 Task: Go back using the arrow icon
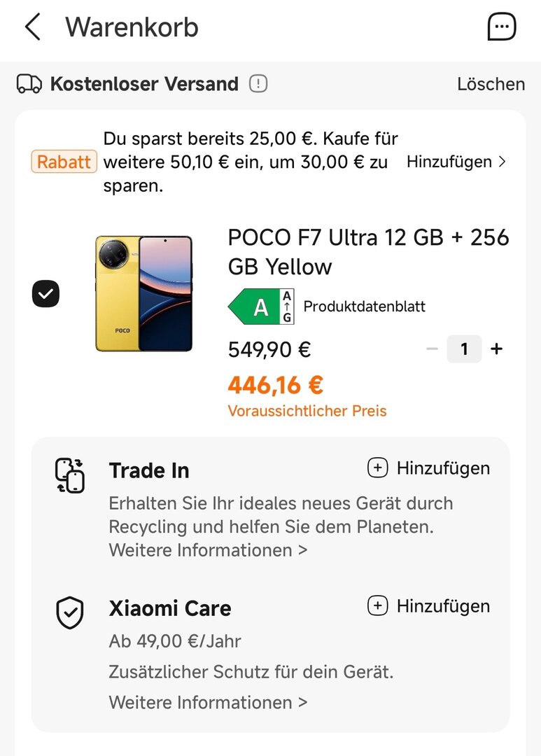click(x=32, y=27)
